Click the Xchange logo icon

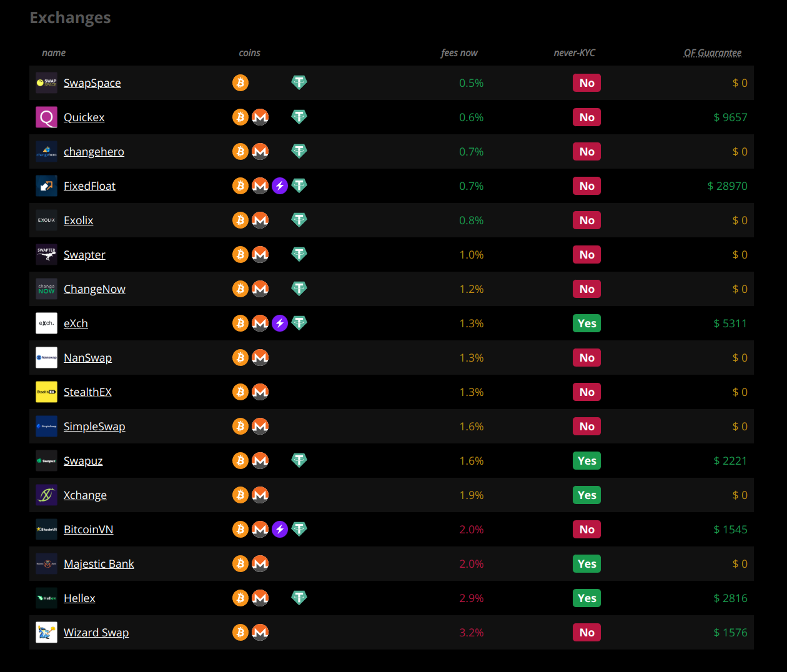pos(46,495)
